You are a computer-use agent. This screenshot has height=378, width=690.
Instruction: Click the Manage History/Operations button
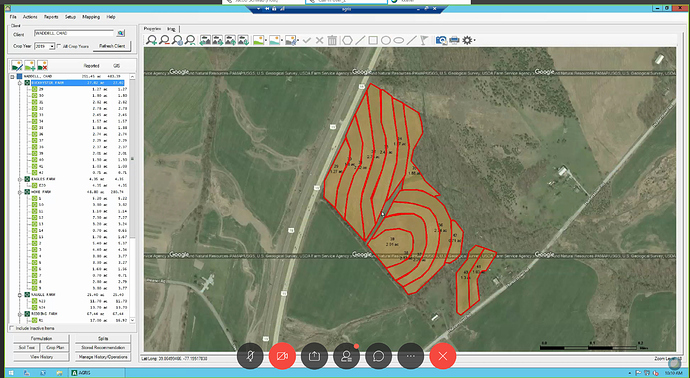[103, 357]
